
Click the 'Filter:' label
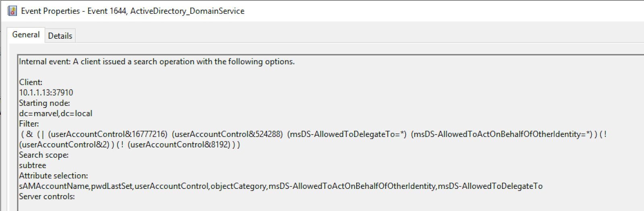pos(29,124)
